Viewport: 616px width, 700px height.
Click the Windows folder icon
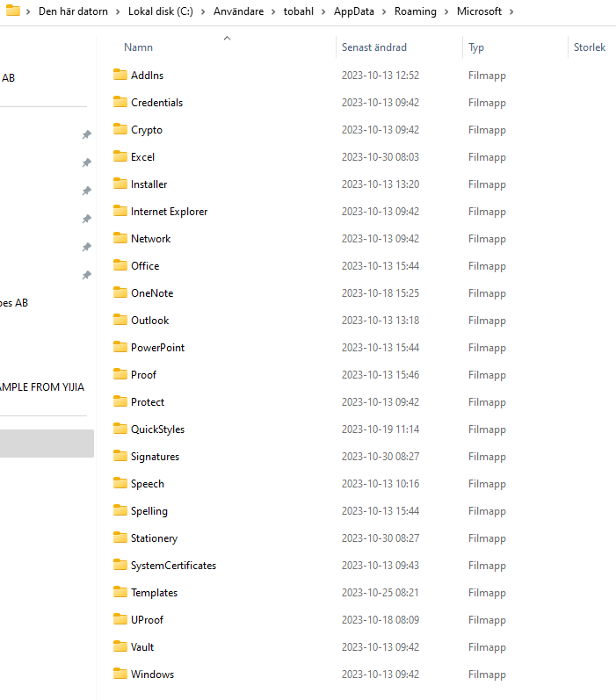click(120, 674)
